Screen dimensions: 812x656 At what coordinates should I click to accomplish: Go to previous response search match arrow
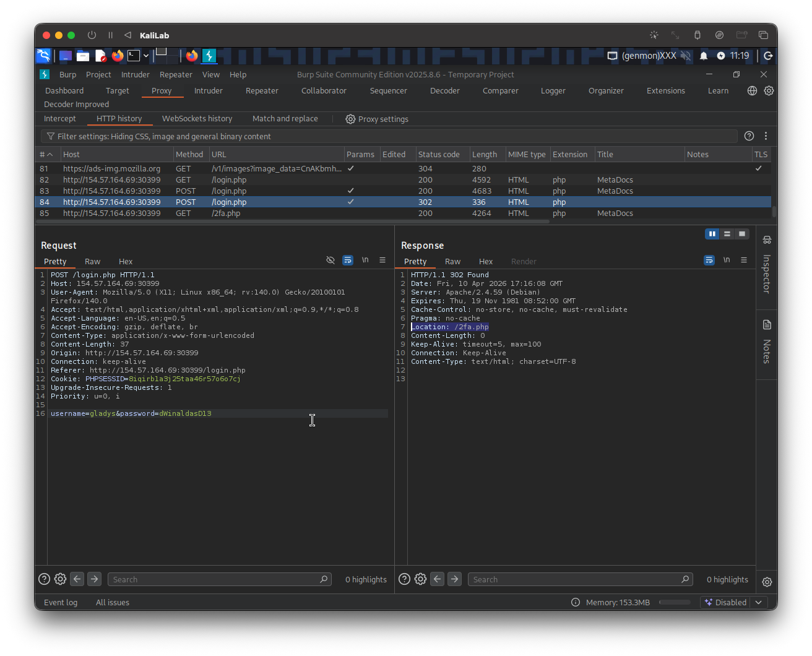[x=438, y=579]
